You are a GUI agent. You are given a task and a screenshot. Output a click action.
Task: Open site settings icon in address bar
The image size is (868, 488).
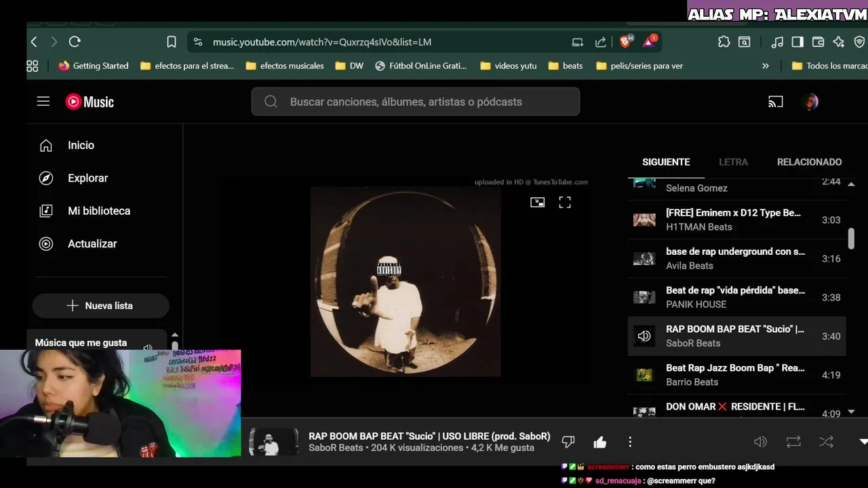[197, 42]
